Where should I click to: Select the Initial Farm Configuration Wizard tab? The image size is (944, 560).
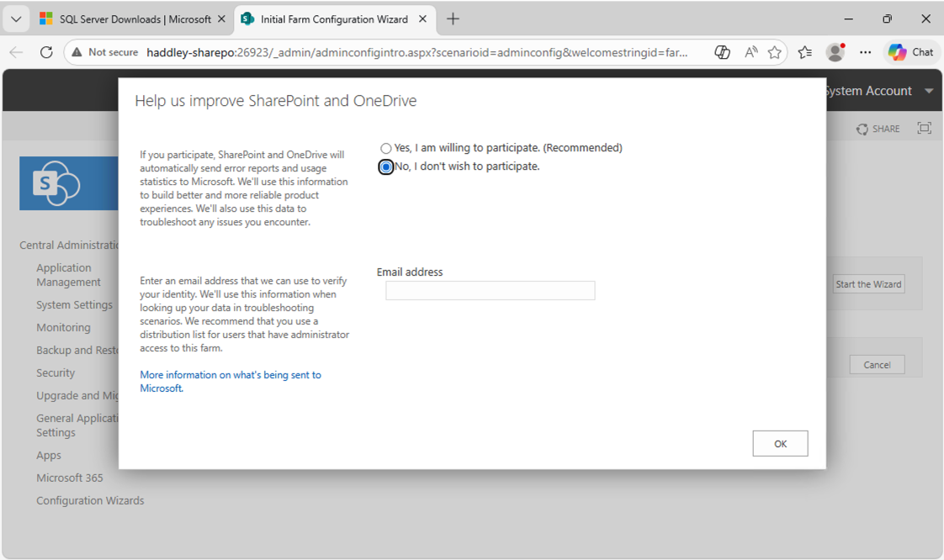click(334, 19)
